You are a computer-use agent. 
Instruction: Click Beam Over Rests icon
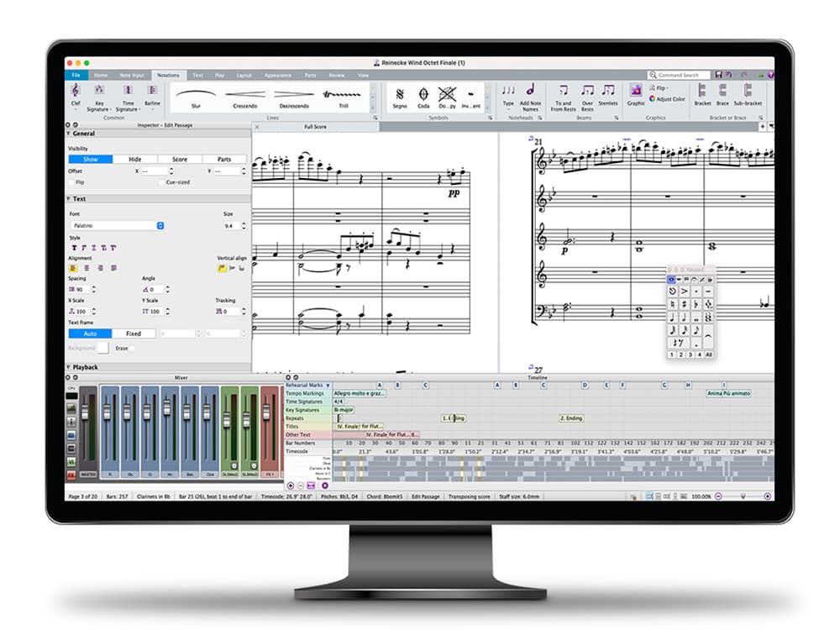coord(588,91)
